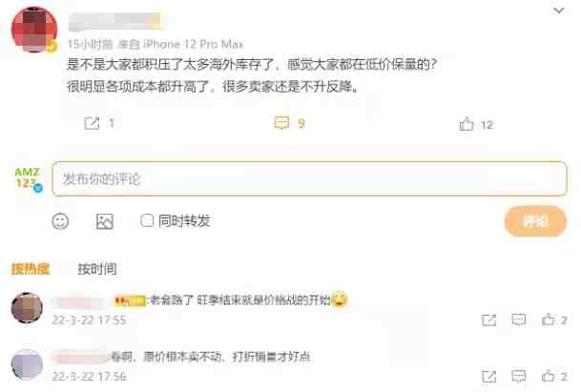Open the iPhone 12 Pro Max source link

point(193,45)
